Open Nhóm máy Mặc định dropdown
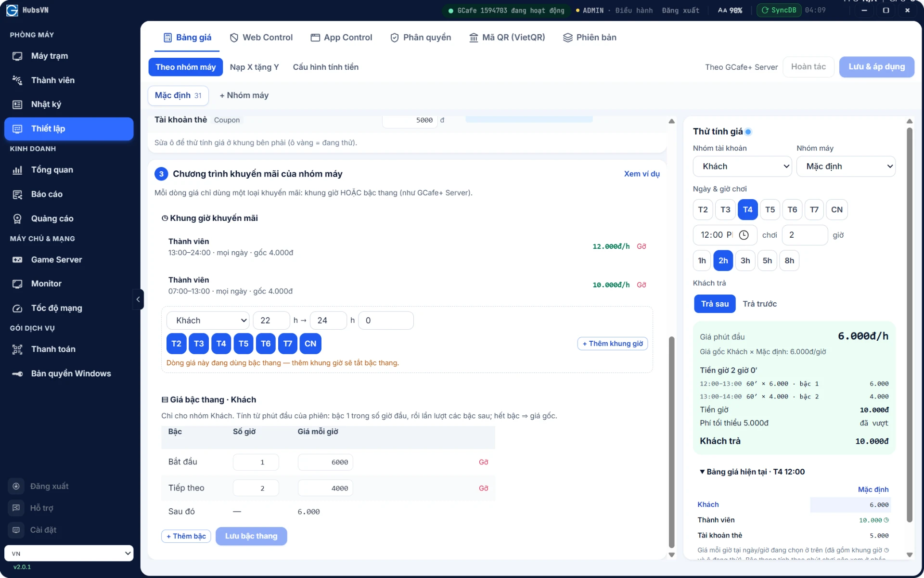The width and height of the screenshot is (924, 578). [846, 166]
